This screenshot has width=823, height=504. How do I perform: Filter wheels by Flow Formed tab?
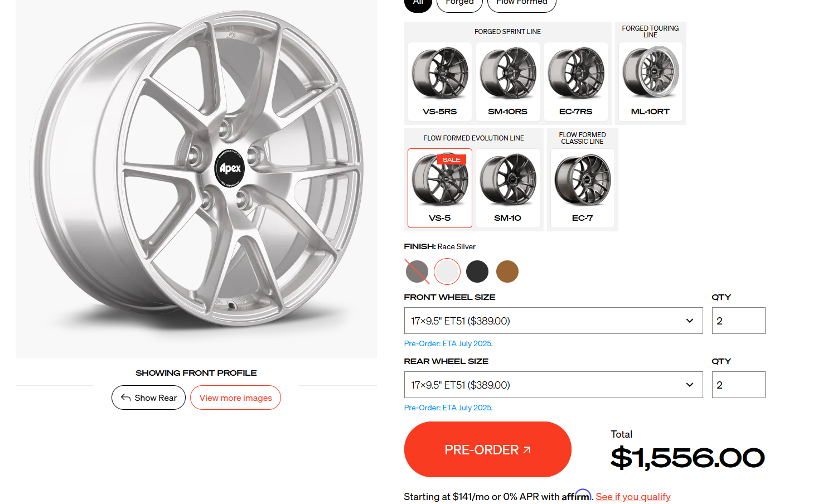[522, 3]
